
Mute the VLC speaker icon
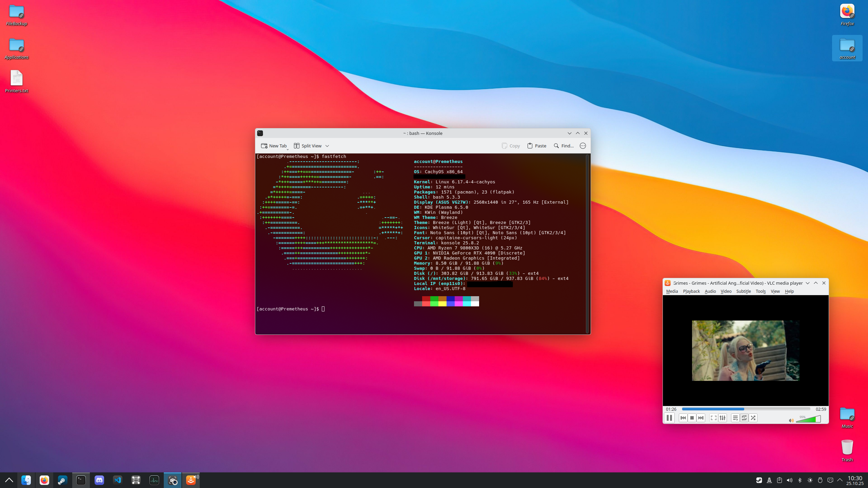791,421
